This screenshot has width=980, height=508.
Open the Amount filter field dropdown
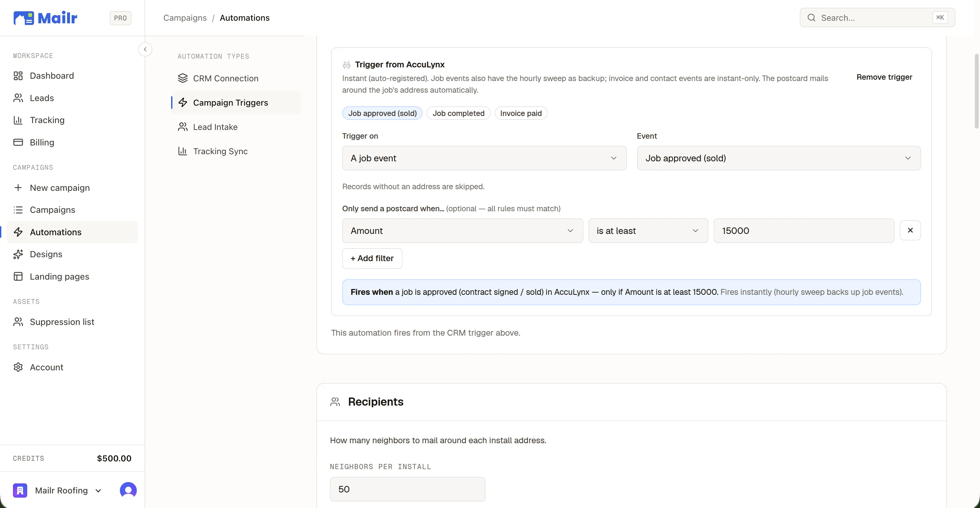[x=462, y=231]
